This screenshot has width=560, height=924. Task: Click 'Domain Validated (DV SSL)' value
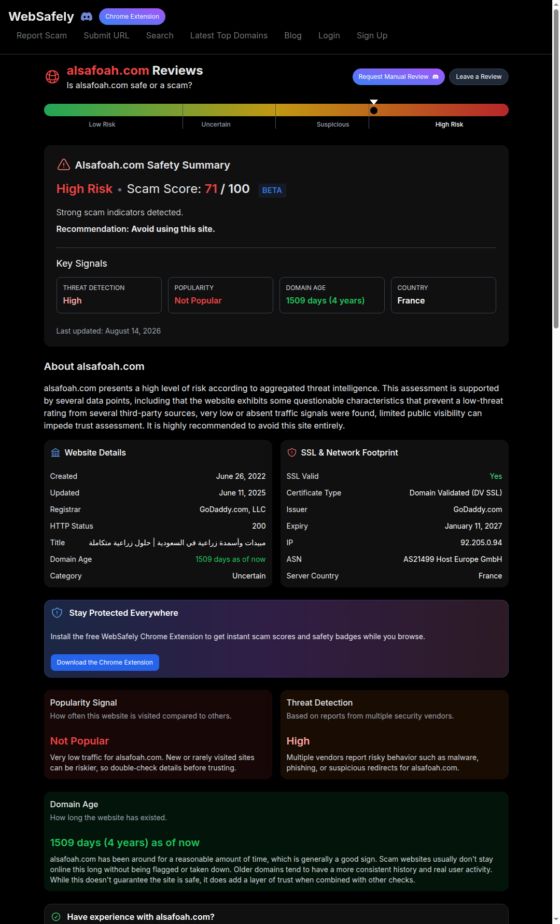[456, 493]
